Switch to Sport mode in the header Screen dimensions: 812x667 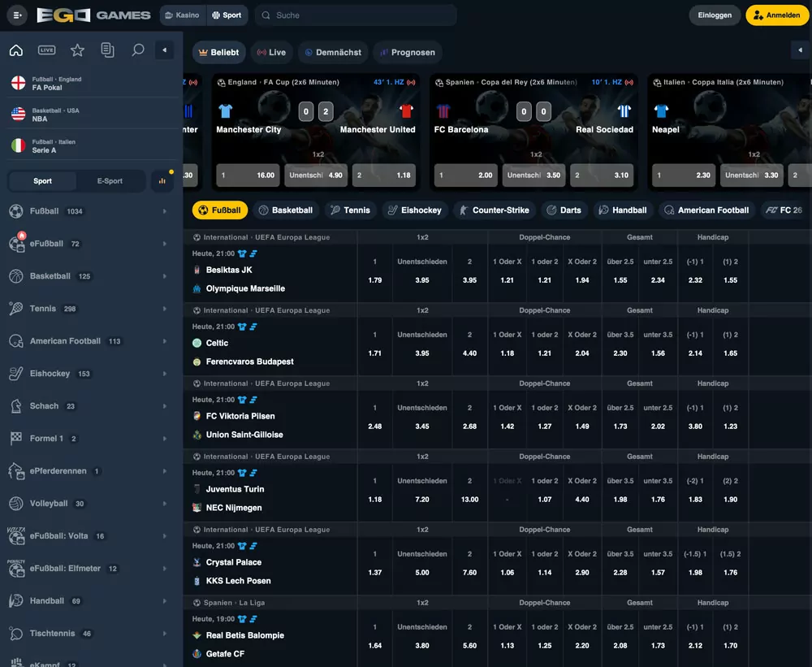coord(227,15)
